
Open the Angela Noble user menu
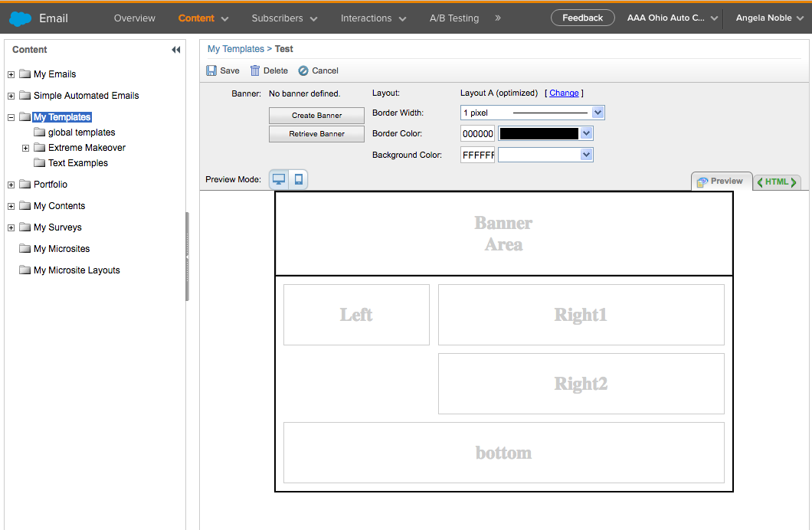pos(770,18)
